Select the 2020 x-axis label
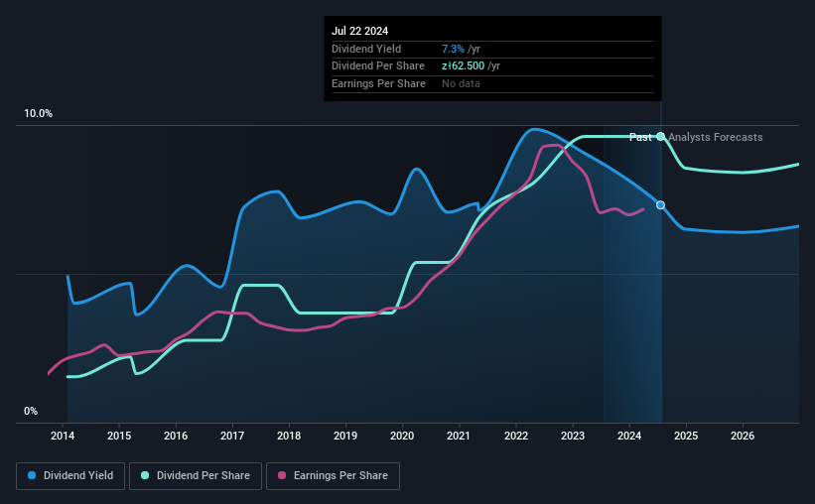Image resolution: width=815 pixels, height=504 pixels. pos(402,436)
